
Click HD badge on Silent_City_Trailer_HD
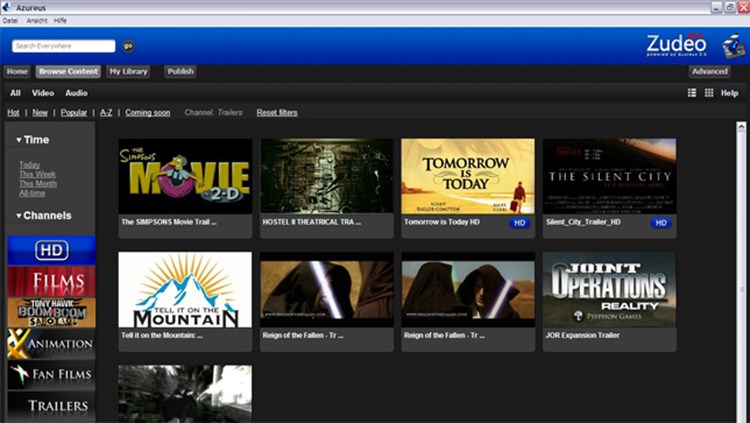661,223
